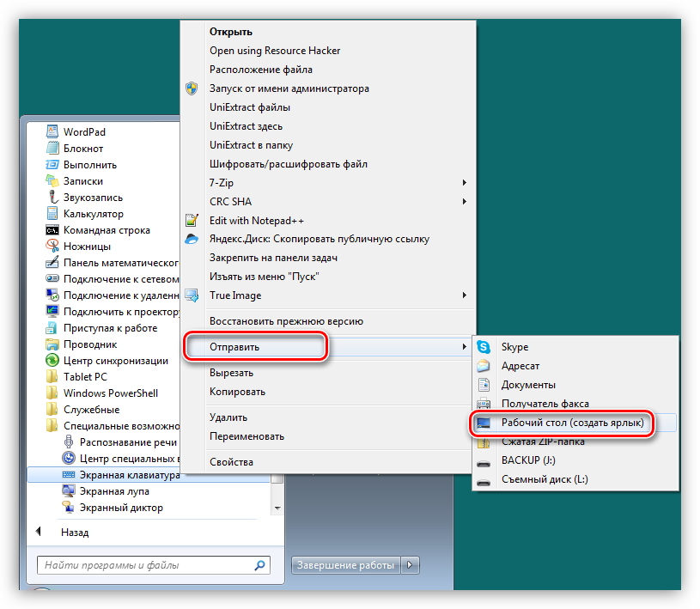Choose Переименовать menu entry
This screenshot has height=609, width=700.
247,436
